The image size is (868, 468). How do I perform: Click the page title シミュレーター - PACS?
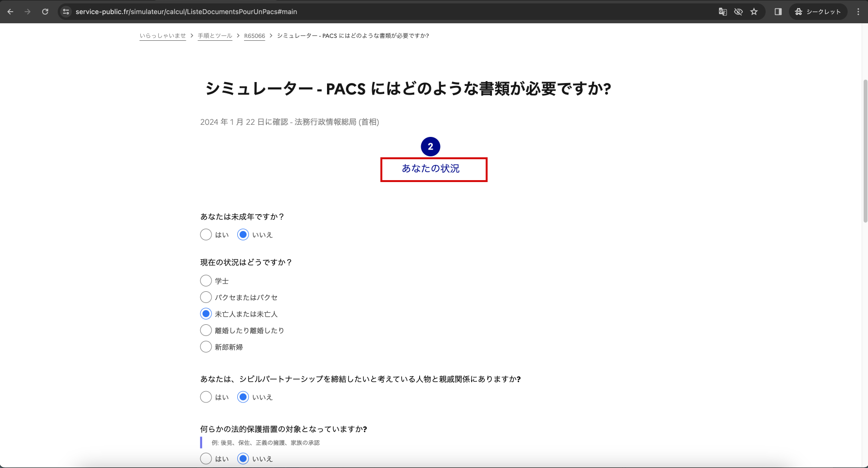coord(408,89)
